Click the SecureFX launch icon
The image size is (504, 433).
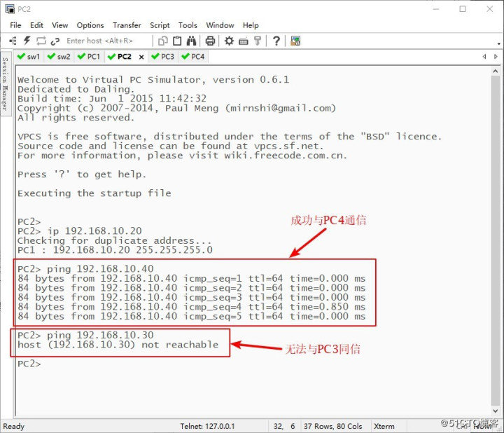coord(295,41)
